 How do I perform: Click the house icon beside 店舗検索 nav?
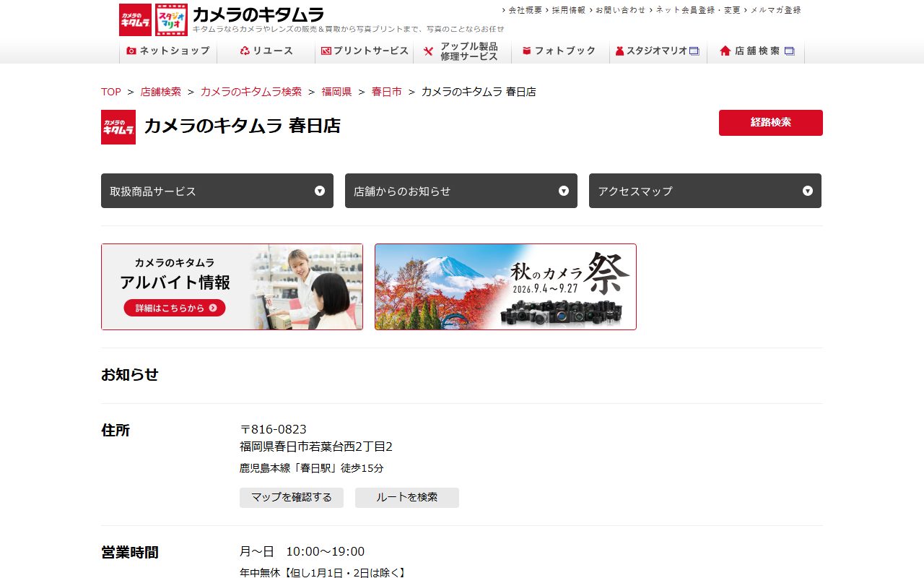tap(725, 51)
